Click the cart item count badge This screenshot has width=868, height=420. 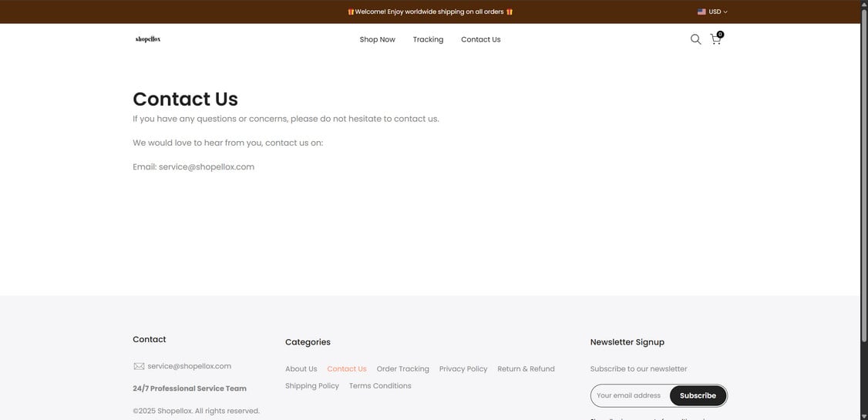click(x=720, y=35)
